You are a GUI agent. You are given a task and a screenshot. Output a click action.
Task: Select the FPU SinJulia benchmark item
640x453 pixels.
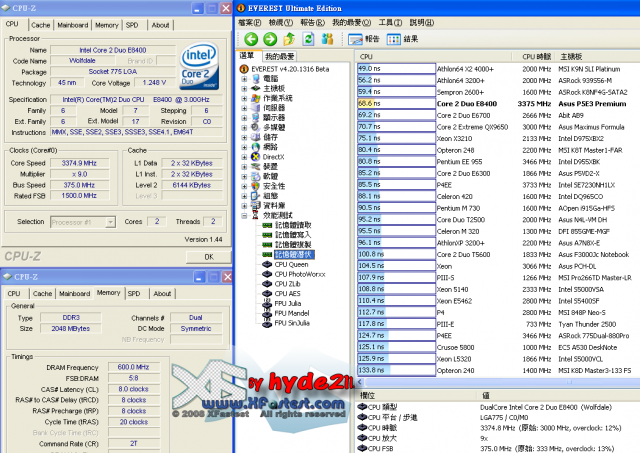[292, 323]
